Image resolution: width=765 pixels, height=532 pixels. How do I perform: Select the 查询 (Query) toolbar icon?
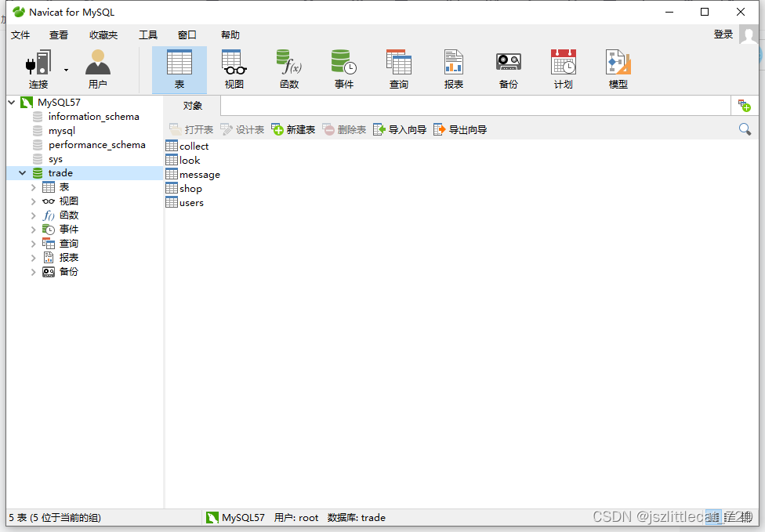click(398, 68)
